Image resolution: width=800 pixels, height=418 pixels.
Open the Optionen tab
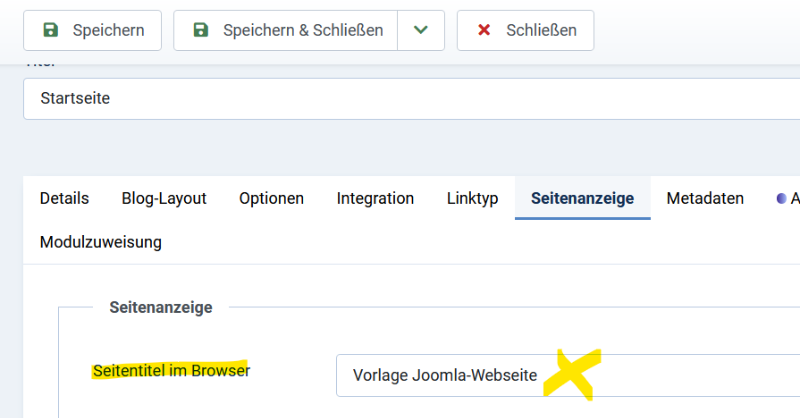271,198
